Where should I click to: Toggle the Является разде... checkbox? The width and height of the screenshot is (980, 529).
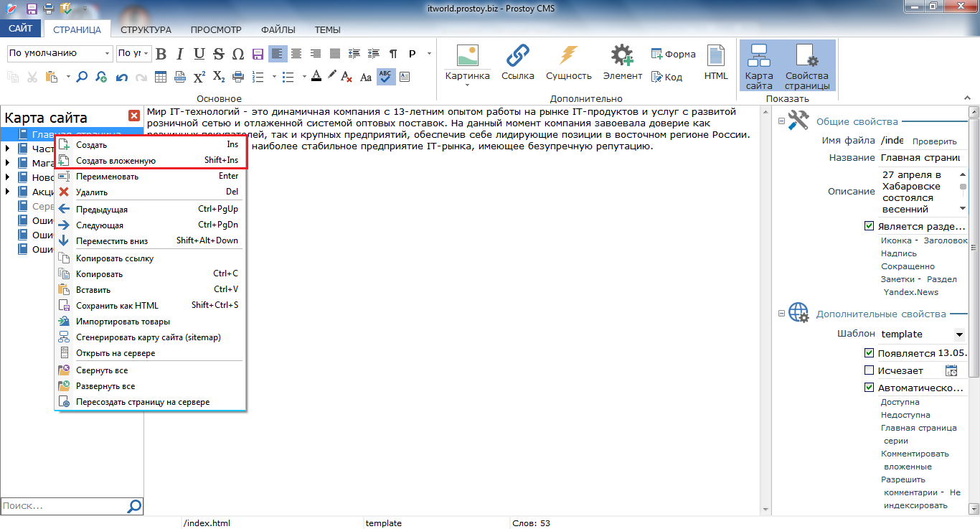pos(870,226)
